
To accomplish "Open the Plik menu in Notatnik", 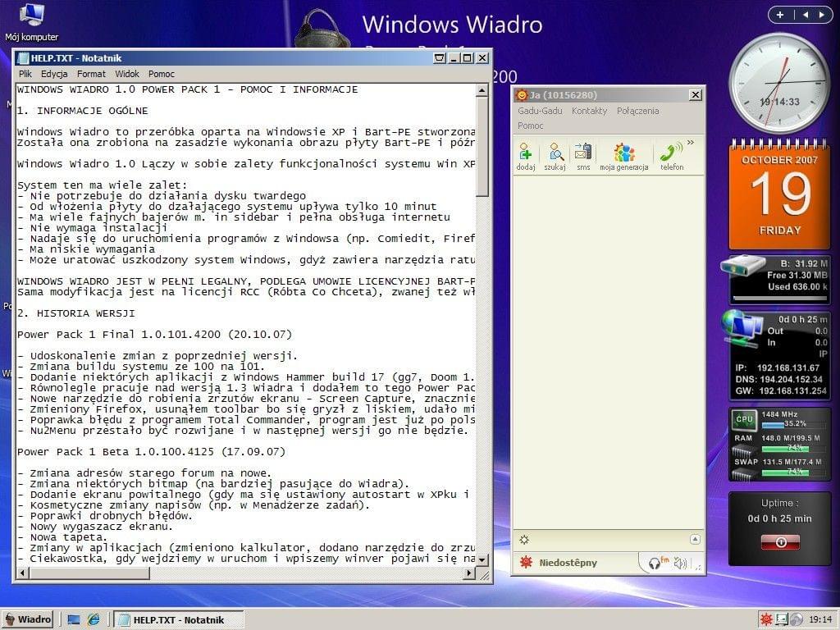I will point(25,74).
